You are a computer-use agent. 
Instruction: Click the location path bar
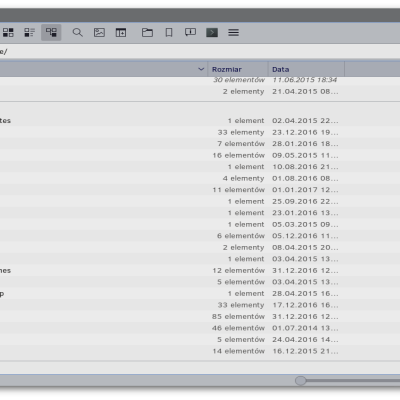(x=200, y=52)
